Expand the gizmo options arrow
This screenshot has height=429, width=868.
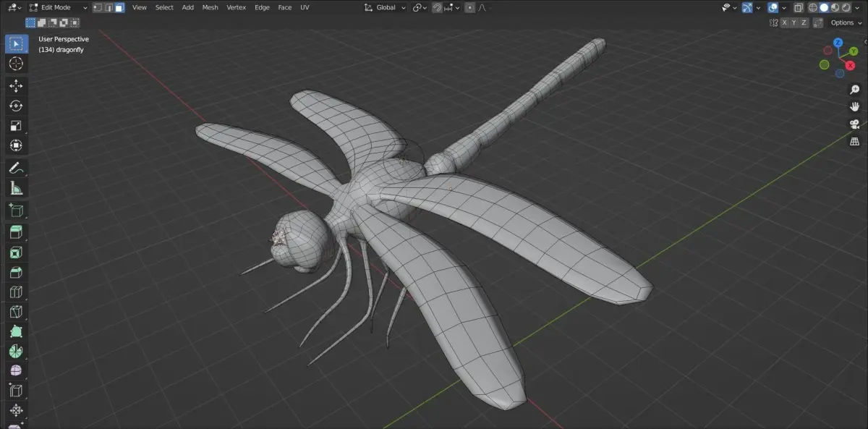pos(758,7)
